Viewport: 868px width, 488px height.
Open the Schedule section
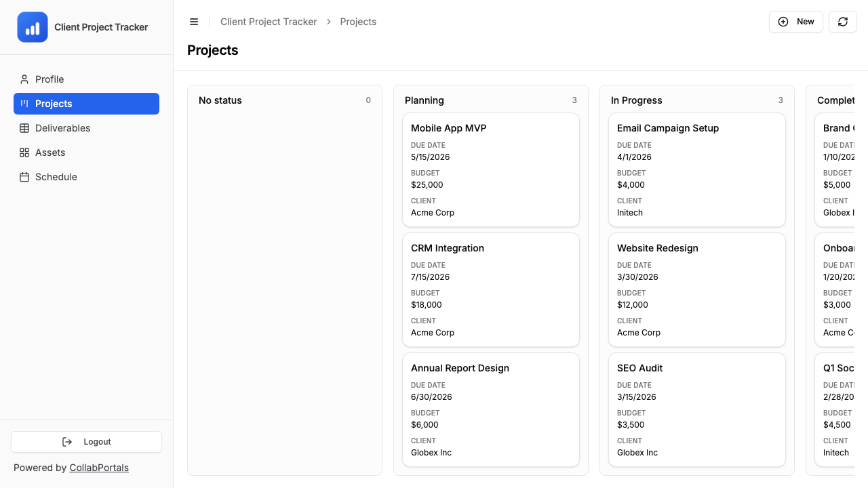(x=86, y=177)
